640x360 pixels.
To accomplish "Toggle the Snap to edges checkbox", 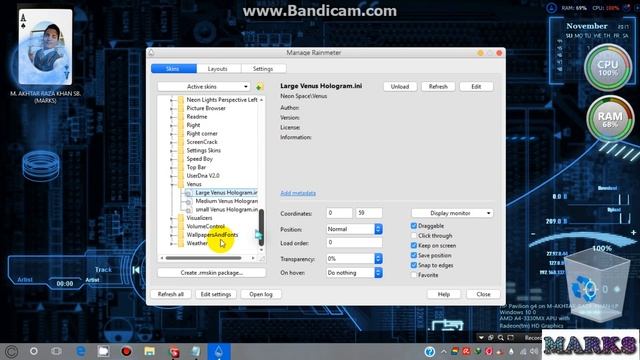I will tap(414, 265).
